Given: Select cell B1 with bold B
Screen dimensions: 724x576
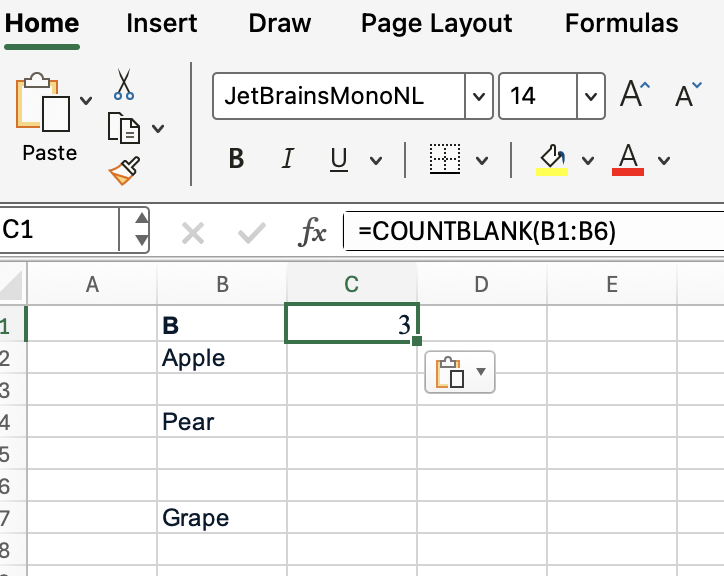Looking at the screenshot, I should pos(222,325).
